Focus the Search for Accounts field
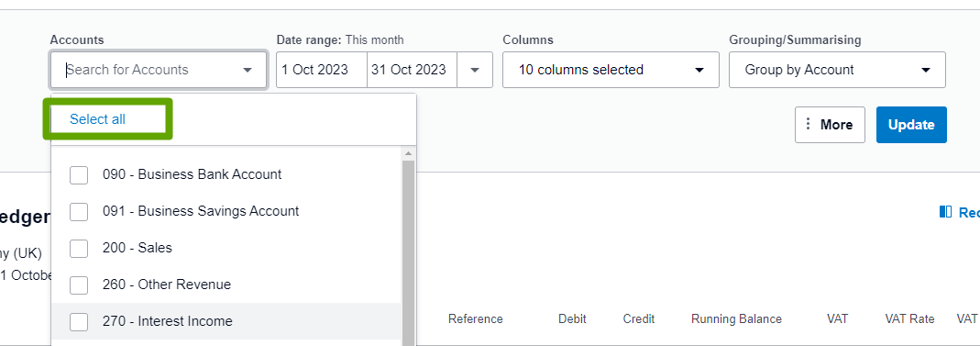Image resolution: width=980 pixels, height=346 pixels. (x=150, y=70)
